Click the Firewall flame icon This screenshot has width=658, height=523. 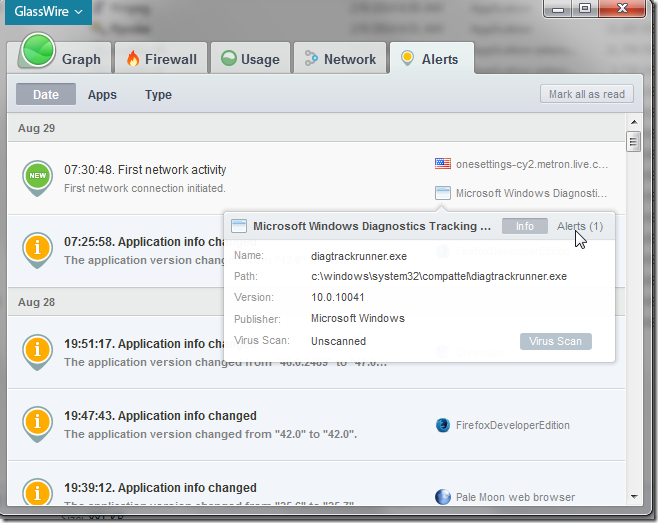click(x=133, y=58)
